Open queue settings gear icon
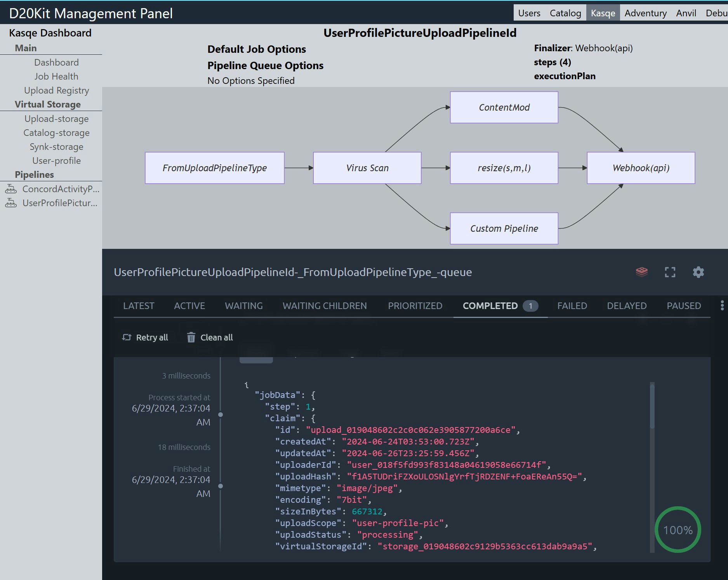 point(698,272)
